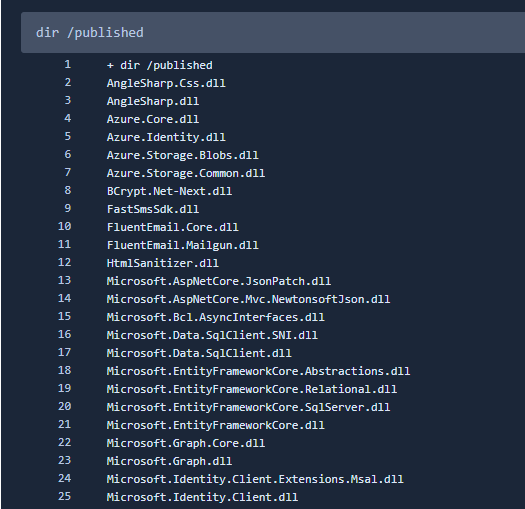Select Microsoft.Identity.Client.Extensions.Msal.dll entry
This screenshot has width=525, height=509.
(x=255, y=479)
